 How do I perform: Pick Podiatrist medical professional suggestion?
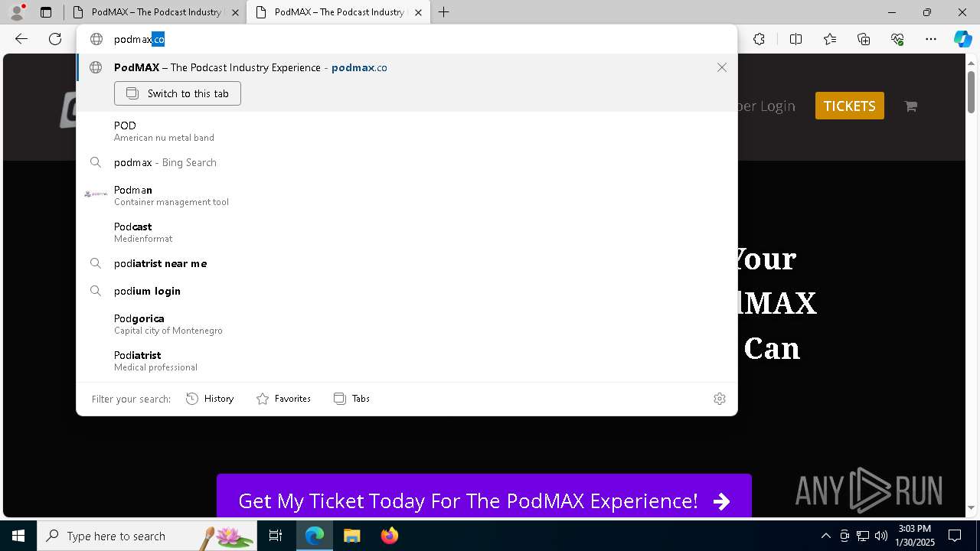(x=407, y=360)
